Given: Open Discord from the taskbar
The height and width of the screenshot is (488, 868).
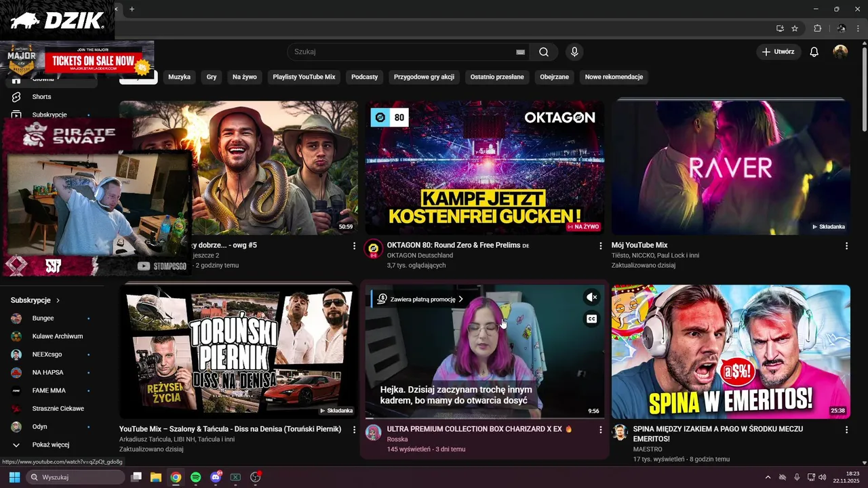Looking at the screenshot, I should click(x=216, y=477).
